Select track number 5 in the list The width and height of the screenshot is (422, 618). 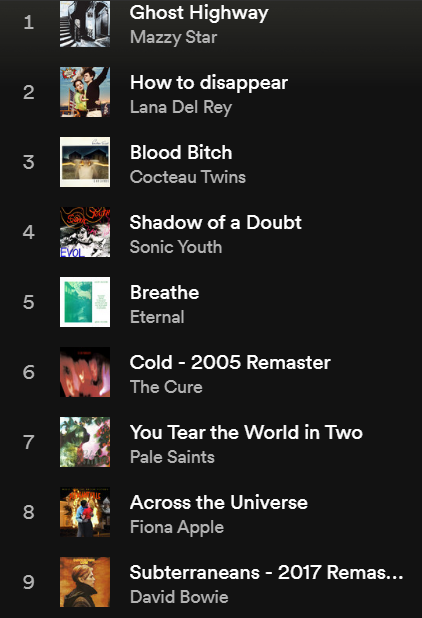tap(28, 302)
